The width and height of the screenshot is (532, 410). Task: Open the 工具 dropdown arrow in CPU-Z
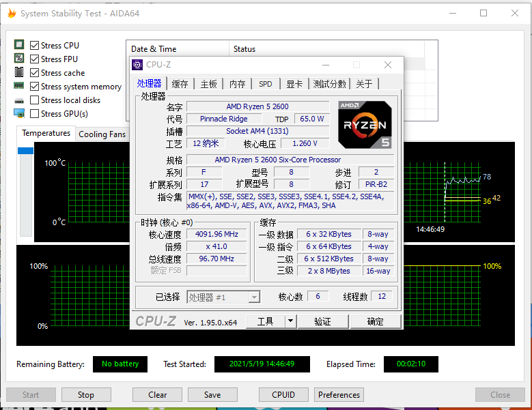click(x=290, y=321)
